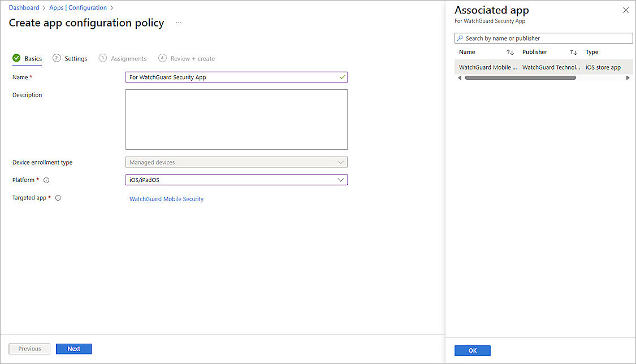
Task: Open the ellipsis menu beside the page title
Action: tap(179, 23)
